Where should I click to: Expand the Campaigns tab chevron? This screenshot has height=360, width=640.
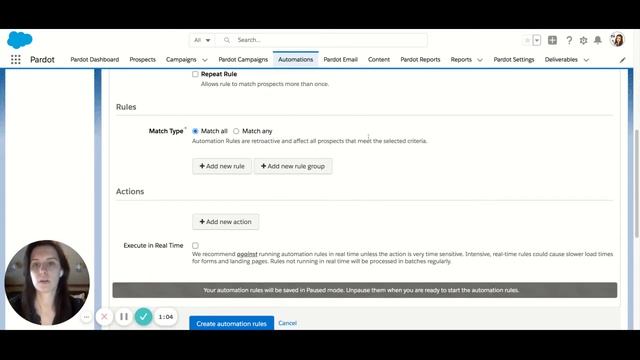click(205, 60)
